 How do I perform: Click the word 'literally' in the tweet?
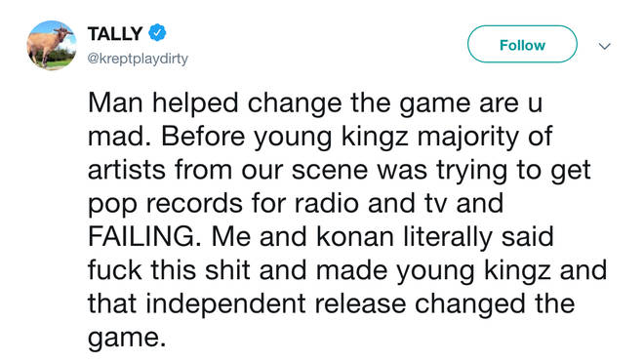[447, 238]
